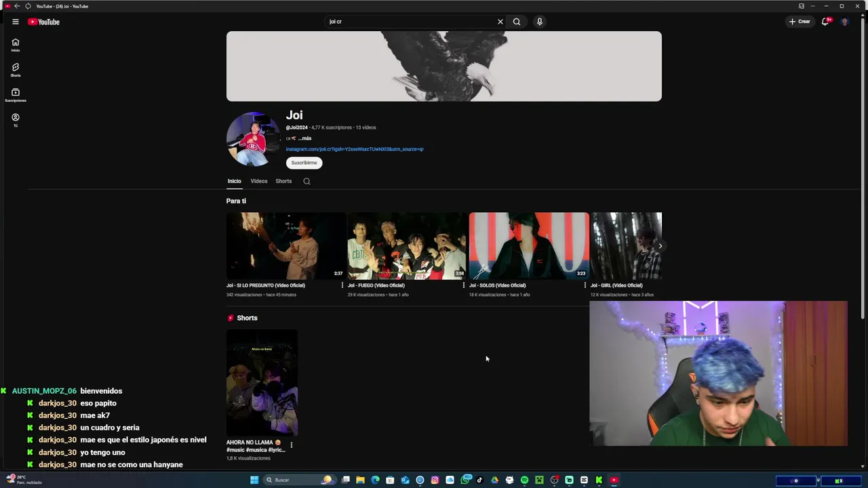The image size is (868, 488).
Task: Open WhatsApp from the taskbar
Action: point(465,480)
